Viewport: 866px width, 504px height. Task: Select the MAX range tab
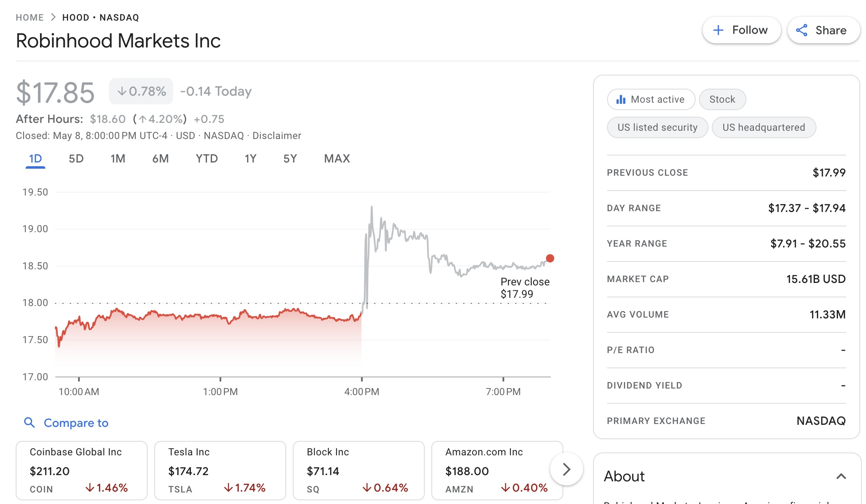click(x=337, y=159)
